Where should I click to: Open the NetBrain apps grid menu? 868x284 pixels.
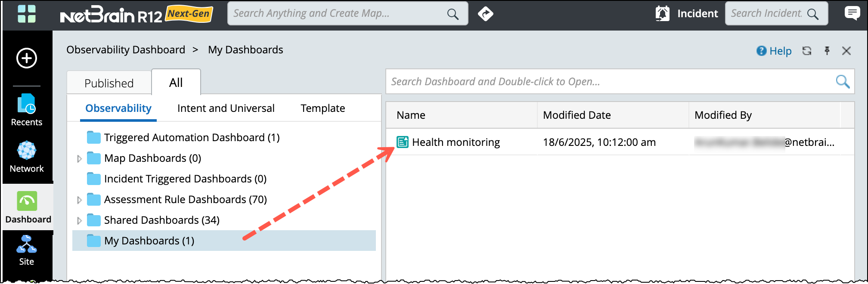click(27, 14)
